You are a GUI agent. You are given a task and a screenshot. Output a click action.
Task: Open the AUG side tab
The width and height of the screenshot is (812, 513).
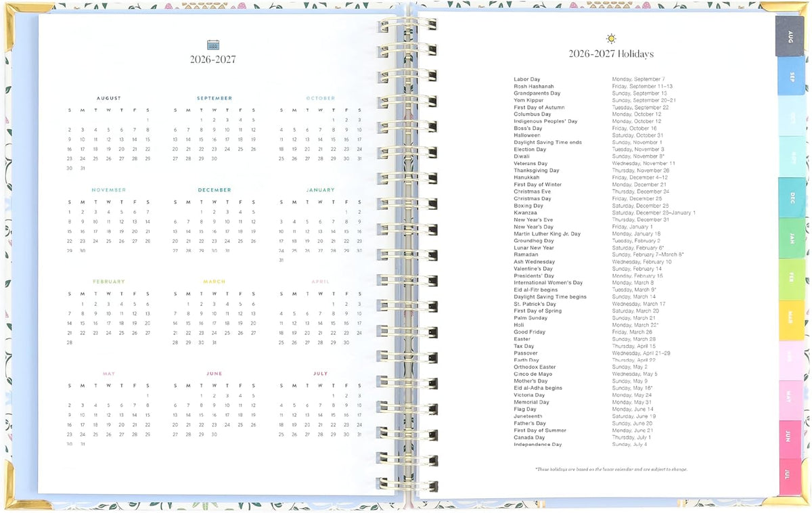[x=790, y=35]
